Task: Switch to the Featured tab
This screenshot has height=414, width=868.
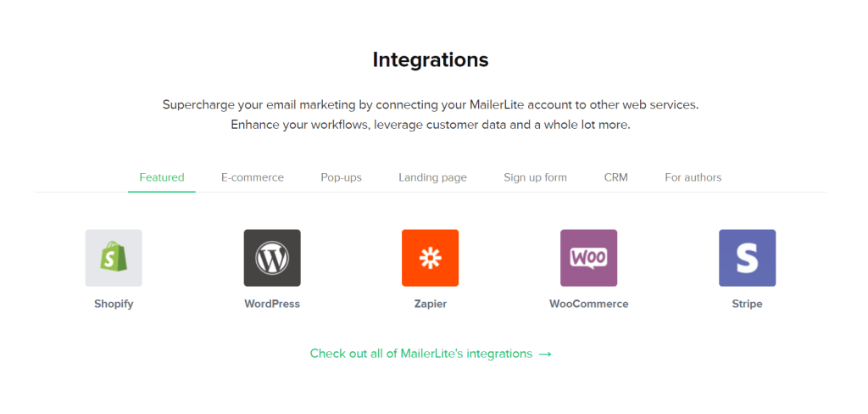Action: [162, 178]
